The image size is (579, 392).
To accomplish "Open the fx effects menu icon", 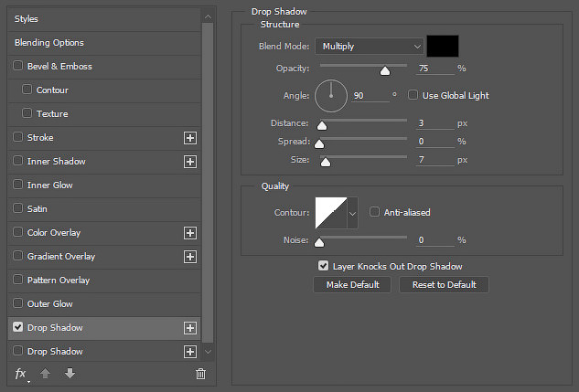I will (x=21, y=374).
